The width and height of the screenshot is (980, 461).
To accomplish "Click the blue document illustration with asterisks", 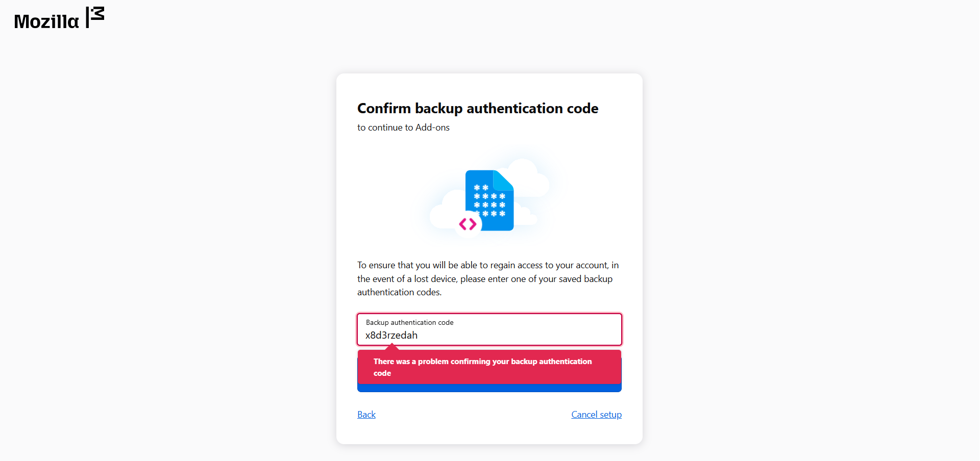I will (489, 200).
